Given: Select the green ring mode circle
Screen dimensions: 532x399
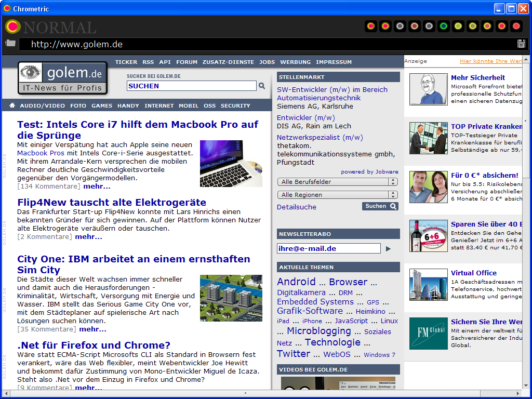Looking at the screenshot, I should [444, 26].
